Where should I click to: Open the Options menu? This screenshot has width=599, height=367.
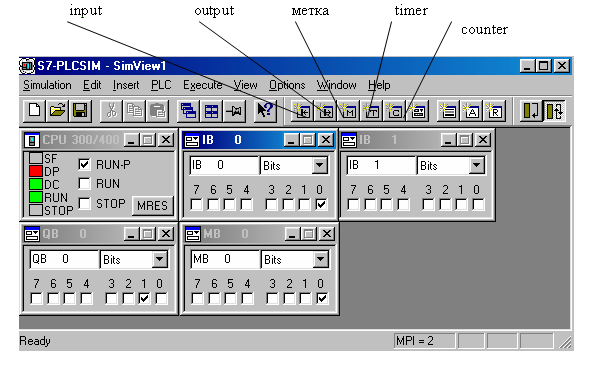coord(287,85)
